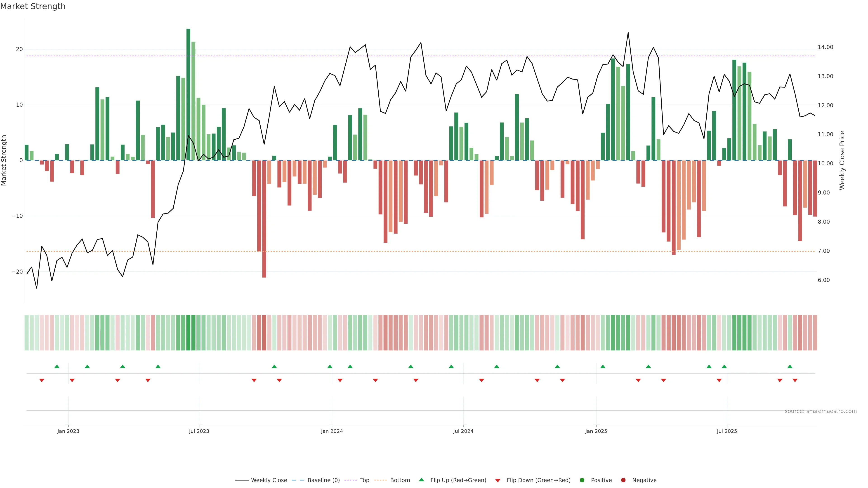Click the source: sharemaestro.com text
The image size is (868, 488).
click(821, 411)
